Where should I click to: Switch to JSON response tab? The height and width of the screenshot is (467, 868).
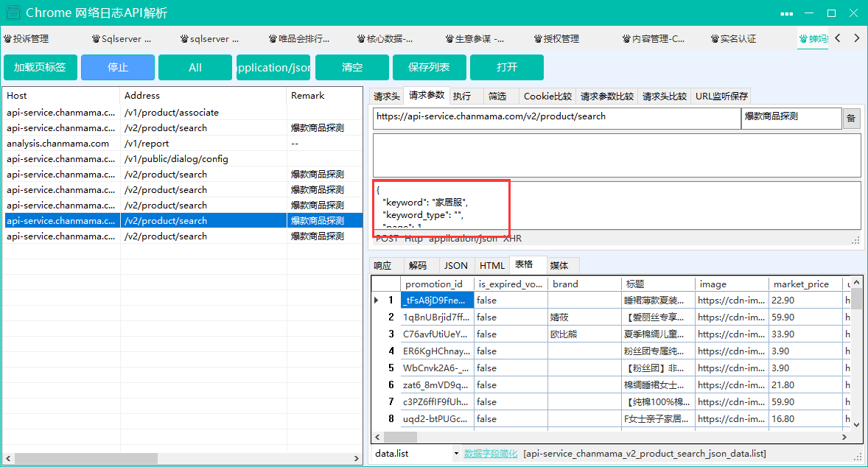(x=455, y=266)
